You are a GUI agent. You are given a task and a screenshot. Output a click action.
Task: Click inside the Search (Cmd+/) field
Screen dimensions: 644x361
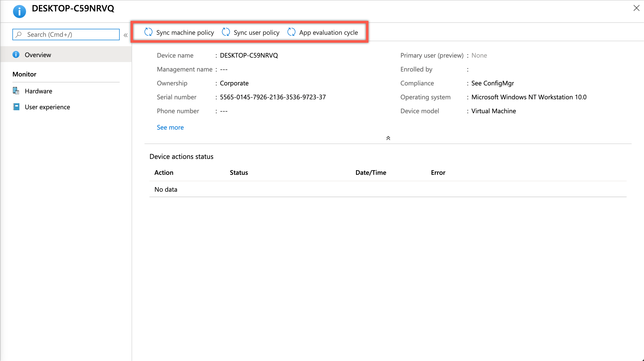pos(65,34)
